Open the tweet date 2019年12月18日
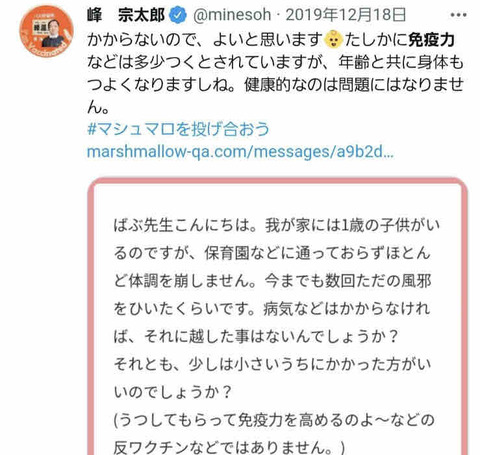480x455 pixels. pyautogui.click(x=345, y=15)
